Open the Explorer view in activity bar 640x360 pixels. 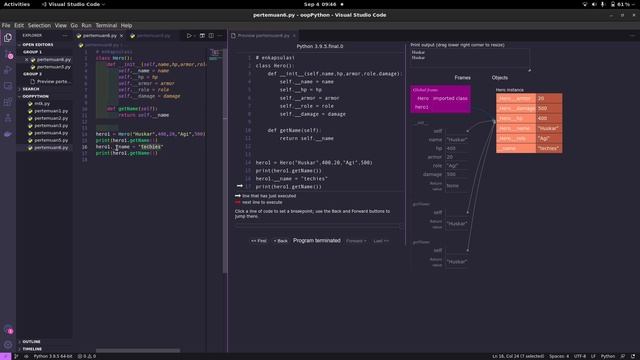[x=8, y=38]
